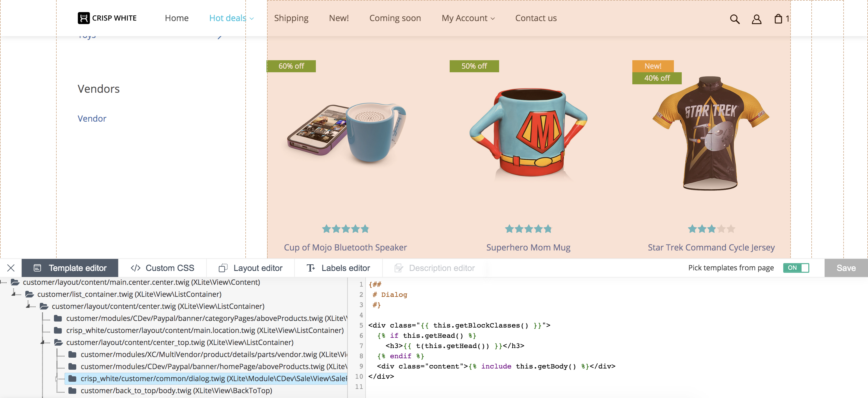The height and width of the screenshot is (398, 868).
Task: Click the folder icon beside main.location.twig
Action: [x=58, y=330]
